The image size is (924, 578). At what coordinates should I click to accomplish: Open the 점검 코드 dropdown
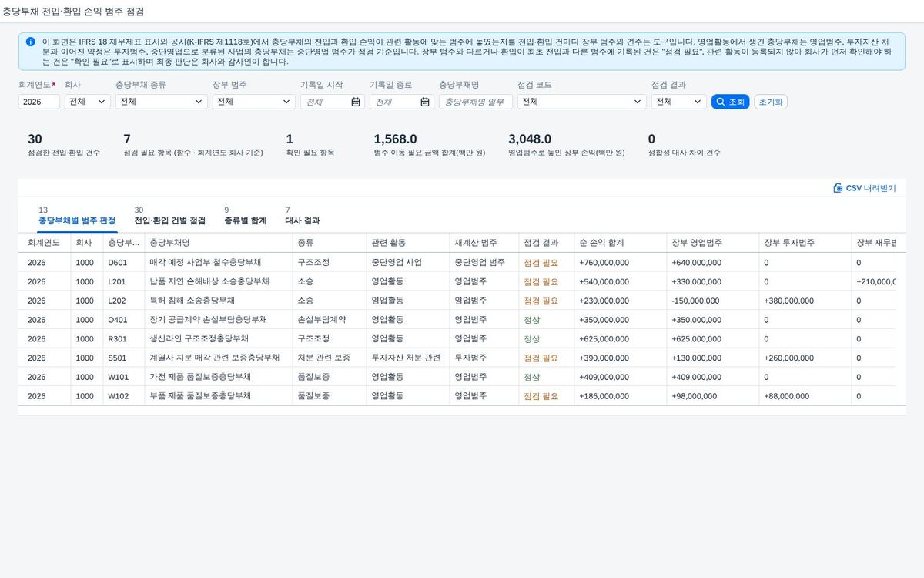582,102
